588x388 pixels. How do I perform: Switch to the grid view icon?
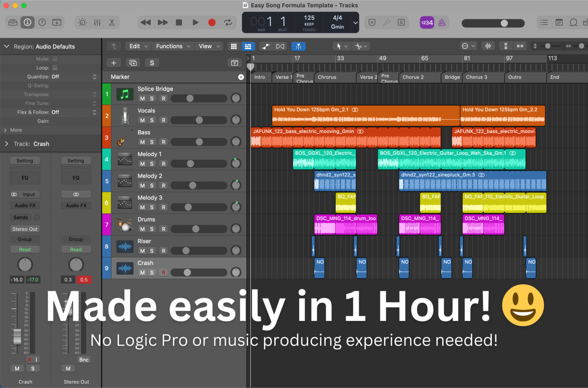[x=234, y=47]
